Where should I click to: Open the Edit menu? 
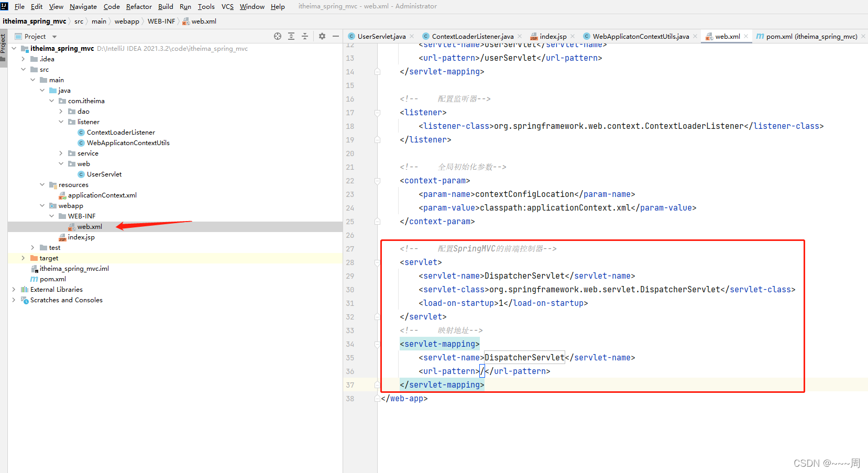37,6
